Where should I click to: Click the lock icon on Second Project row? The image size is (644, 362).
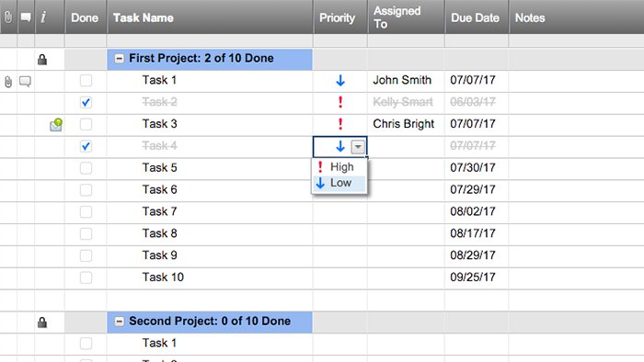pos(42,322)
